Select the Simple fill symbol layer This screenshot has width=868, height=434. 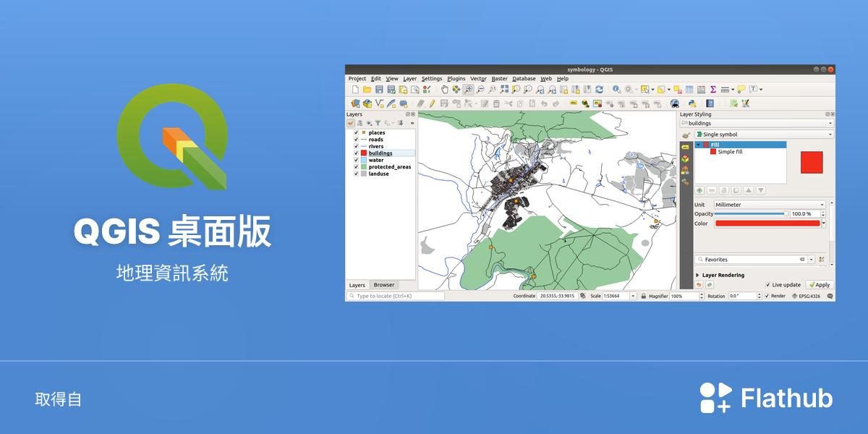[x=730, y=152]
